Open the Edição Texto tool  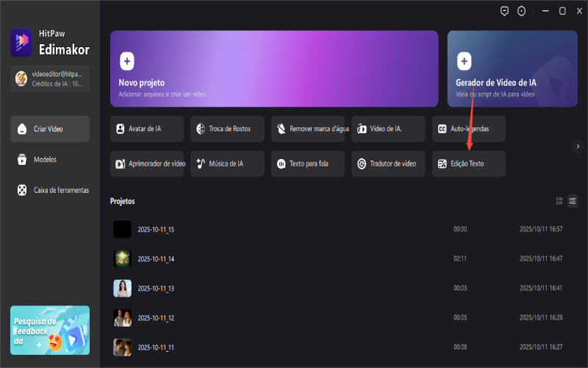click(x=469, y=163)
